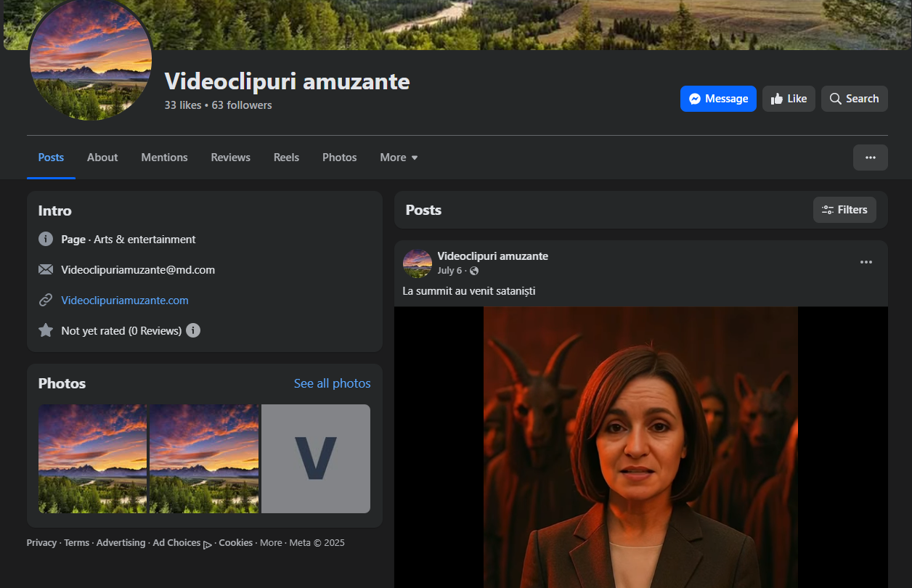Image resolution: width=912 pixels, height=588 pixels.
Task: Click the public globe icon on post
Action: click(x=474, y=271)
